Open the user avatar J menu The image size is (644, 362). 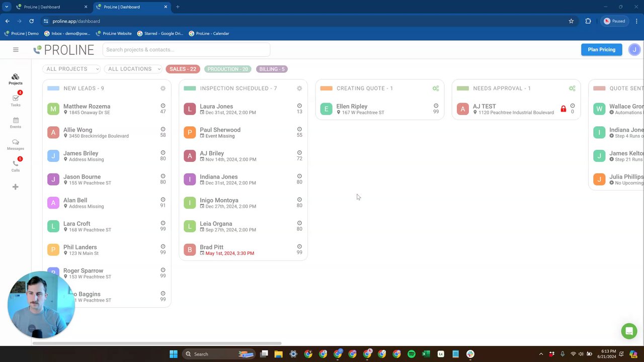[634, 49]
